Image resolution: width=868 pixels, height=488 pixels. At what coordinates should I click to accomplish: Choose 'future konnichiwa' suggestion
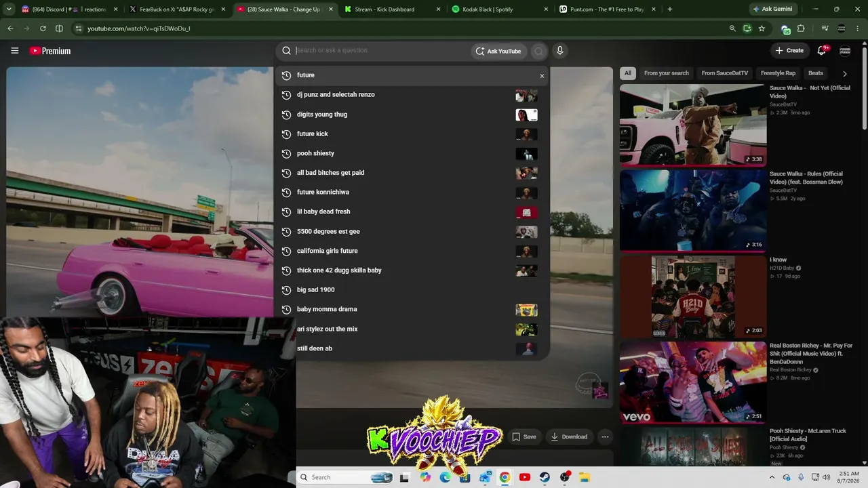pyautogui.click(x=412, y=192)
